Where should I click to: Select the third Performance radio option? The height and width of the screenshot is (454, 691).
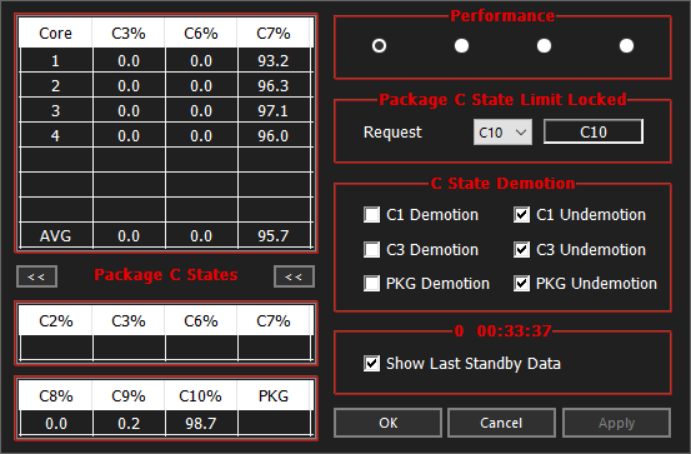coord(544,45)
